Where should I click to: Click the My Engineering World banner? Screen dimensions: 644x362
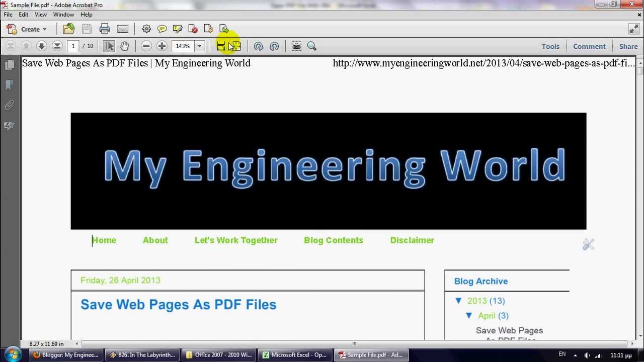point(329,171)
